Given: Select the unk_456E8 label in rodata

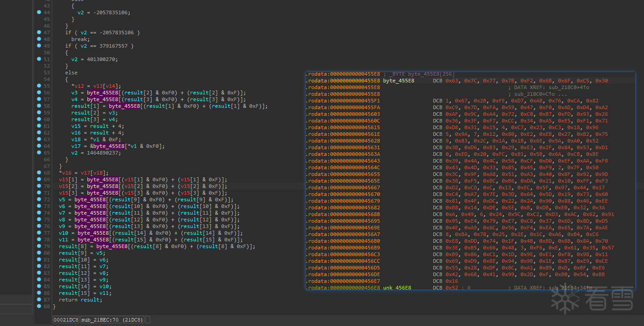Looking at the screenshot, I should pos(396,288).
